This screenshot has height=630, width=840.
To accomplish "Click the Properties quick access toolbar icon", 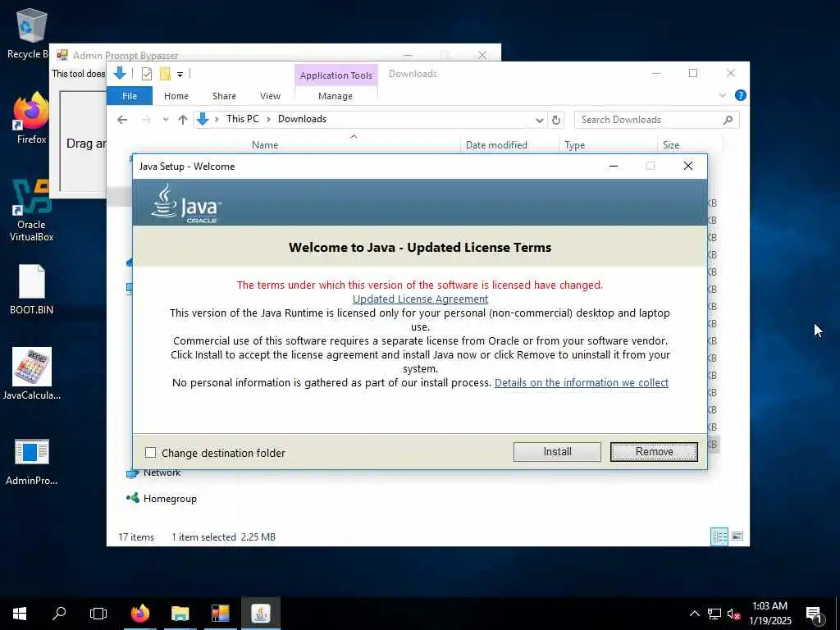I will point(146,74).
